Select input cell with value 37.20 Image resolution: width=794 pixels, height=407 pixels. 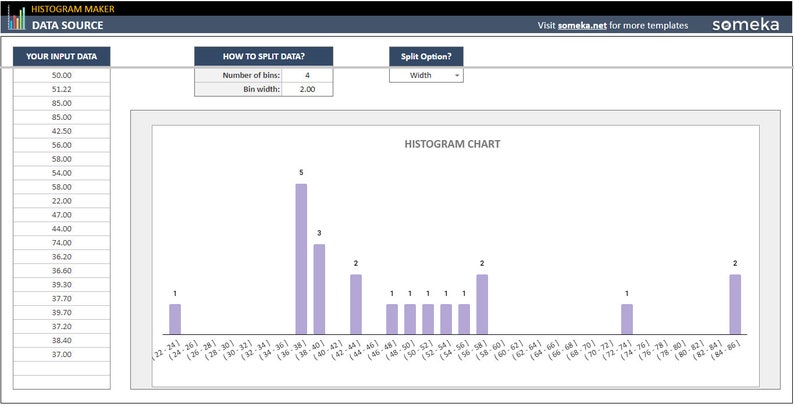coord(61,327)
